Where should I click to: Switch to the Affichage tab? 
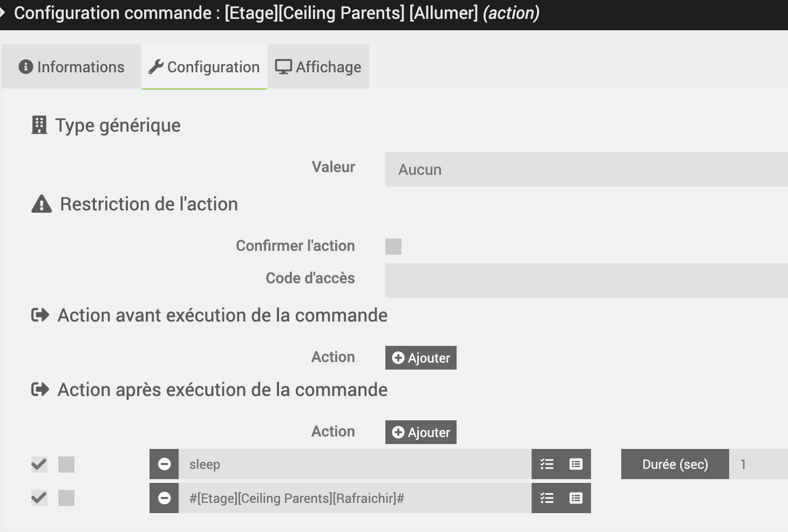pos(318,67)
